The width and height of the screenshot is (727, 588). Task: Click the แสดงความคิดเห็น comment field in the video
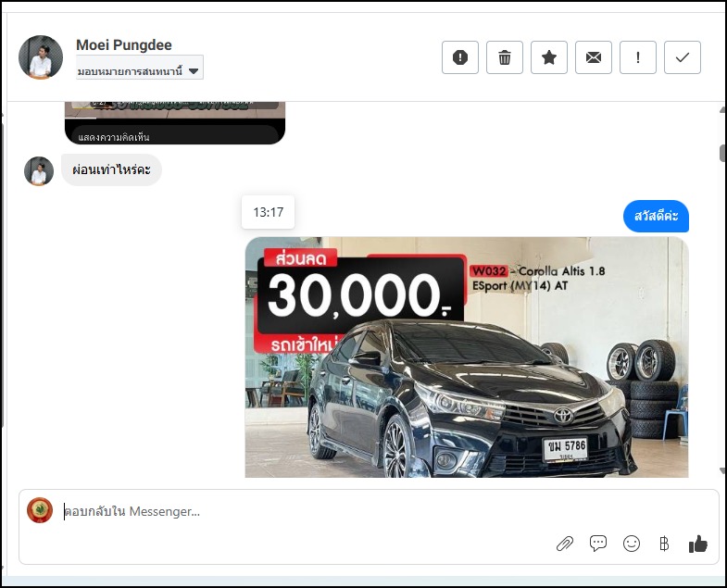tap(175, 136)
